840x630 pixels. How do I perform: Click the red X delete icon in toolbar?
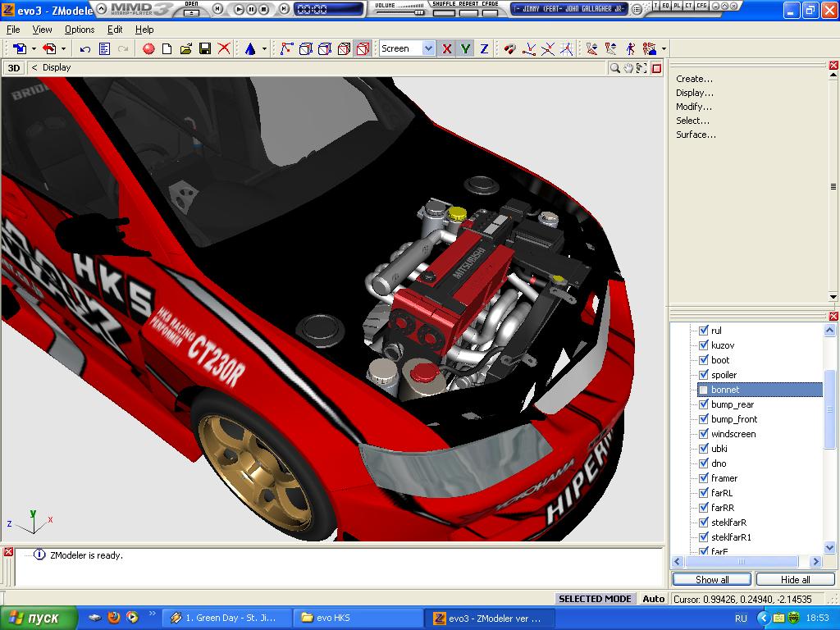(x=224, y=49)
